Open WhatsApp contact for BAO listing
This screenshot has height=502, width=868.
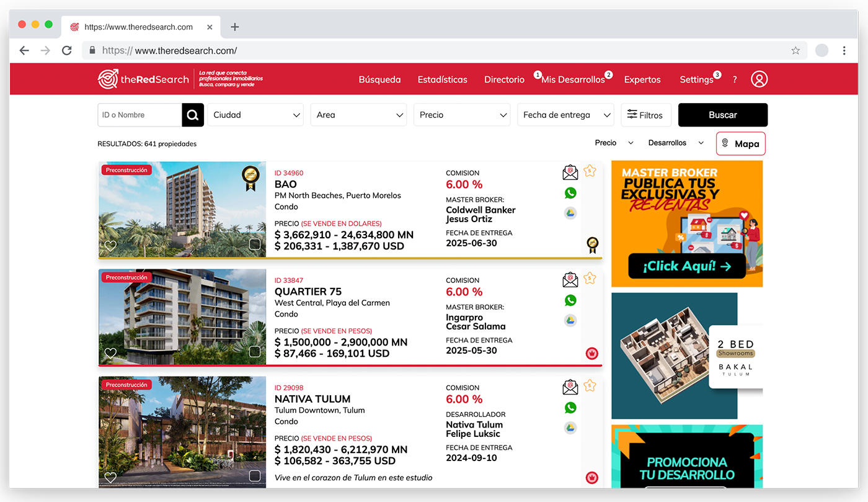[x=570, y=193]
